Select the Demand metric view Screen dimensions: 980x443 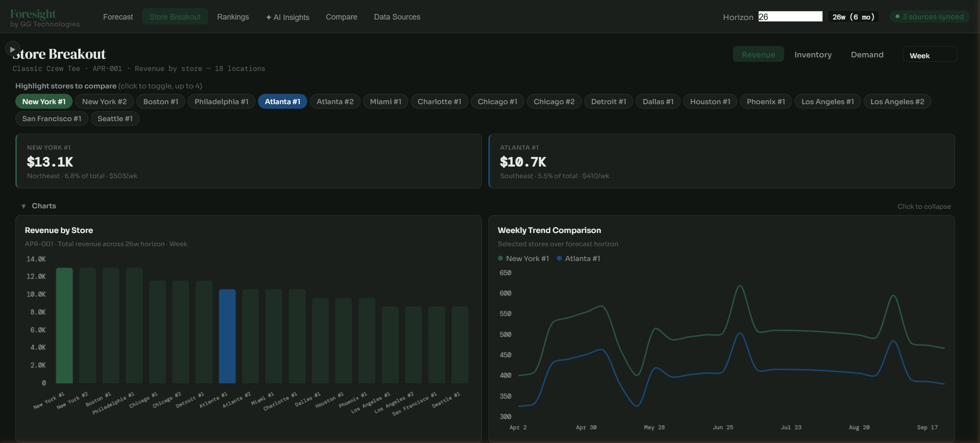tap(867, 54)
